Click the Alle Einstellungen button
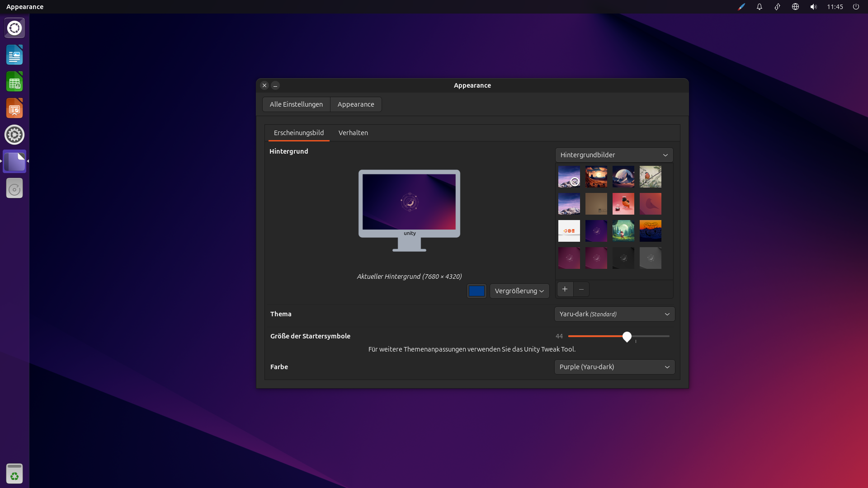Screen dimensions: 868x488 (x=296, y=104)
